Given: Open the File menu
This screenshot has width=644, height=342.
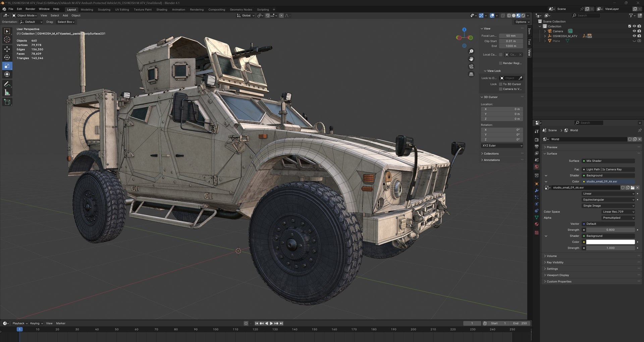Looking at the screenshot, I should (11, 9).
